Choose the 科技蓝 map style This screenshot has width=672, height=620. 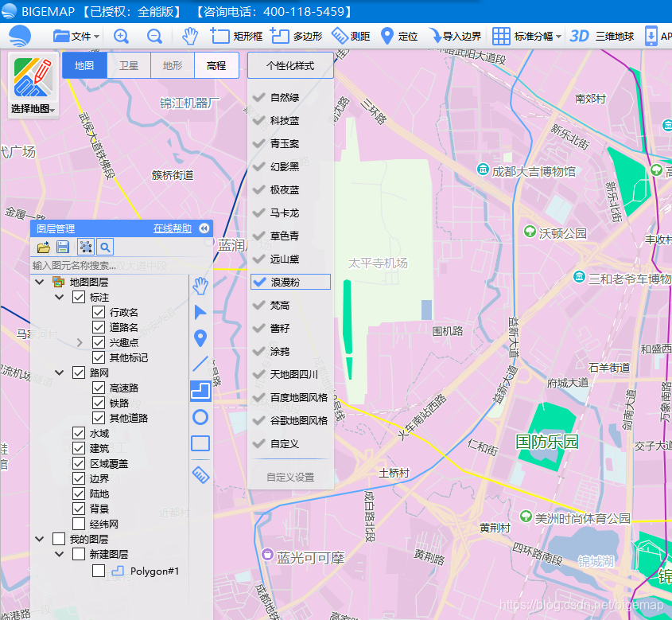290,121
